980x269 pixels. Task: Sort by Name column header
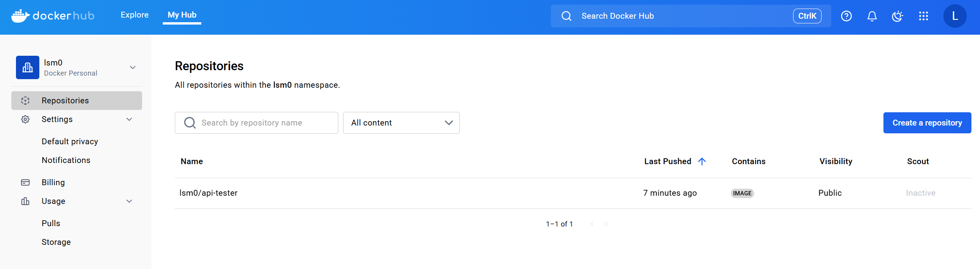pyautogui.click(x=192, y=161)
